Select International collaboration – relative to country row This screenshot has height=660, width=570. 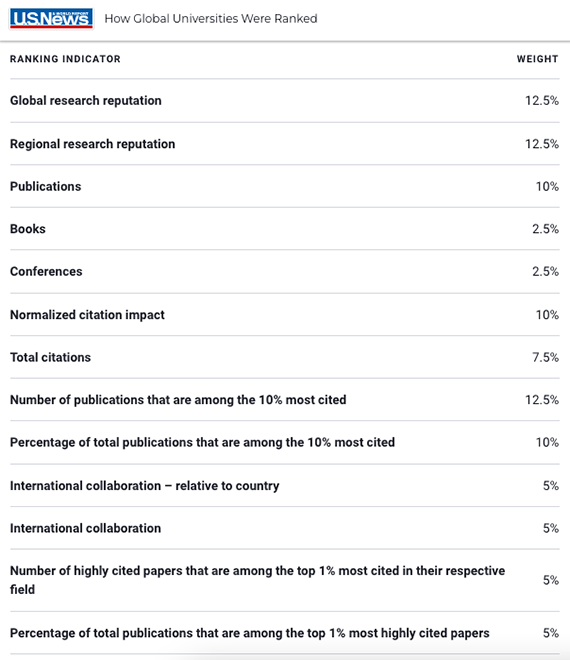285,486
